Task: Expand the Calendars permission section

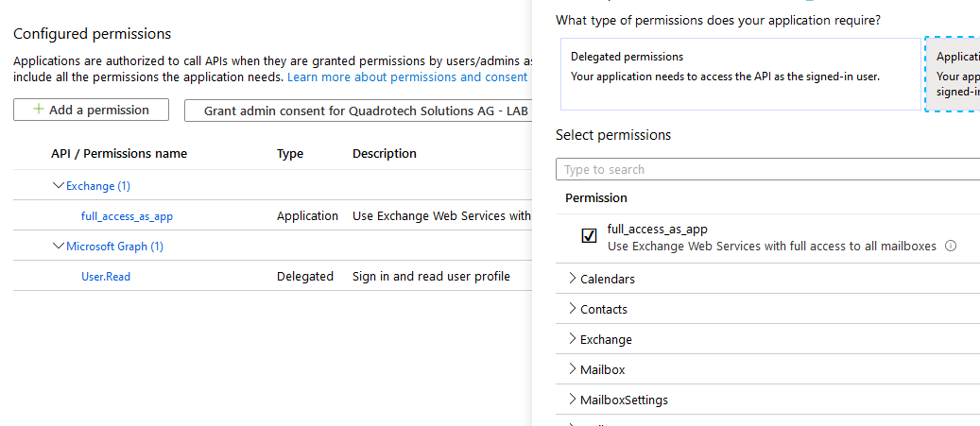Action: pos(573,279)
